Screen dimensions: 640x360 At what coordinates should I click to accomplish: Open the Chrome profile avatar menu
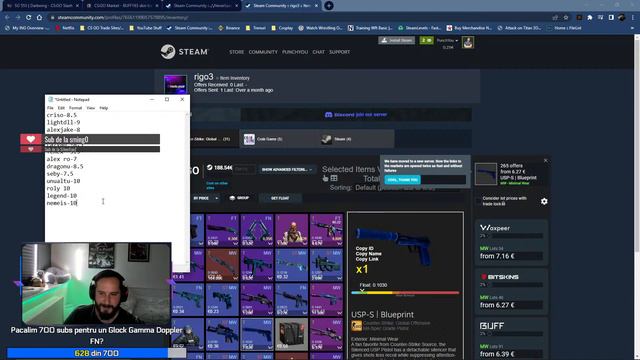(x=622, y=18)
